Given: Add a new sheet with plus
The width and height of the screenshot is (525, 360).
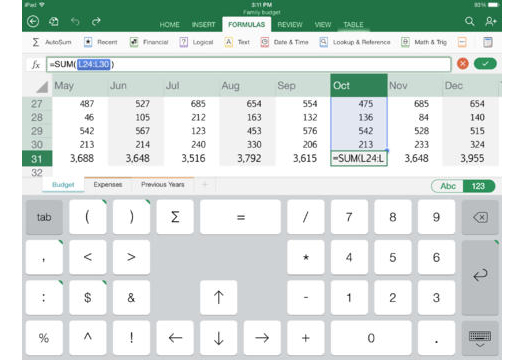Looking at the screenshot, I should pos(205,185).
